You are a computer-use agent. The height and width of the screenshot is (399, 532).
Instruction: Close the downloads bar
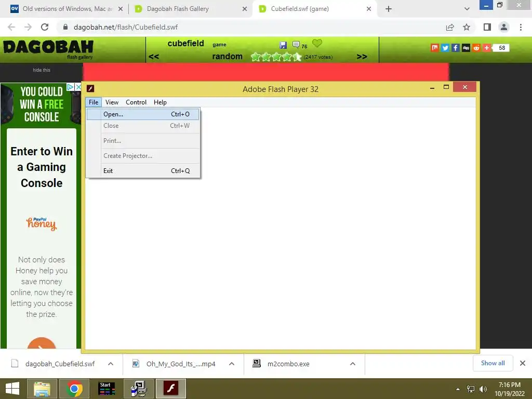pyautogui.click(x=523, y=363)
